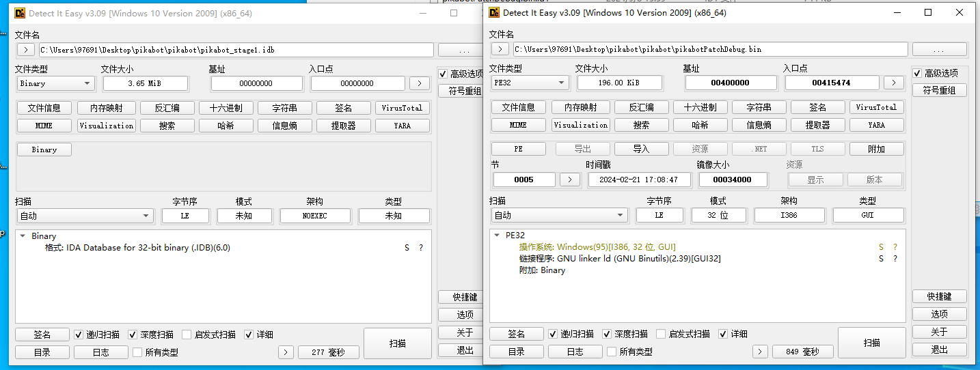Image resolution: width=980 pixels, height=370 pixels.
Task: Open 日志 log in right window
Action: click(x=575, y=352)
